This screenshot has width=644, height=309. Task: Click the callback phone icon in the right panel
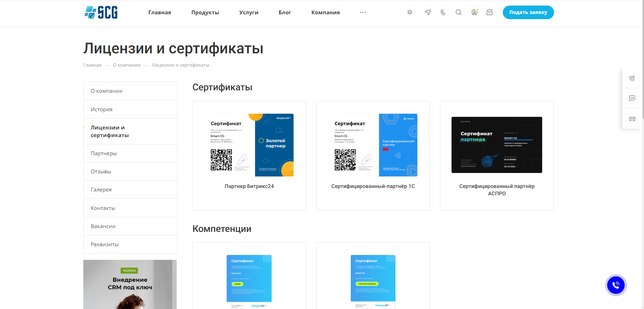632,78
